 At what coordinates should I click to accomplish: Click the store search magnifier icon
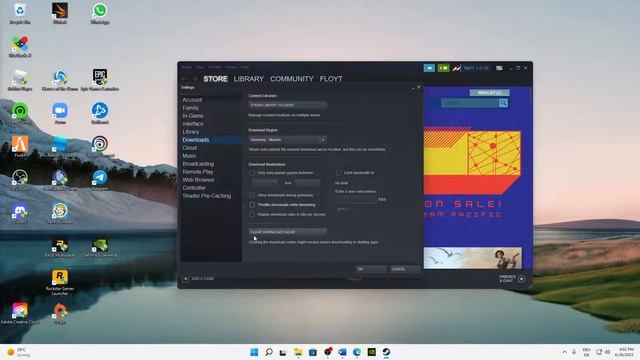pyautogui.click(x=503, y=103)
